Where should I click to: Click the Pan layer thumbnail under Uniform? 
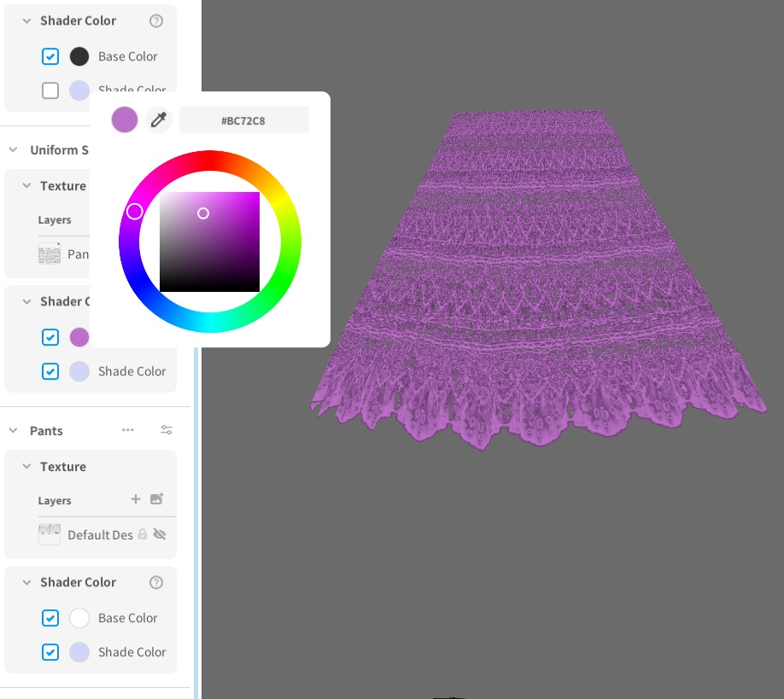point(49,253)
